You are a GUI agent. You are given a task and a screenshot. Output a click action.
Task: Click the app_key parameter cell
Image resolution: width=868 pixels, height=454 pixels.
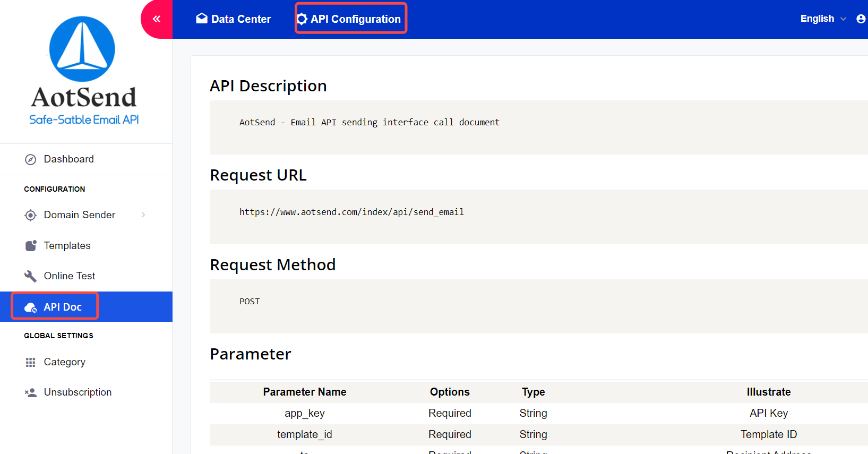(x=305, y=413)
